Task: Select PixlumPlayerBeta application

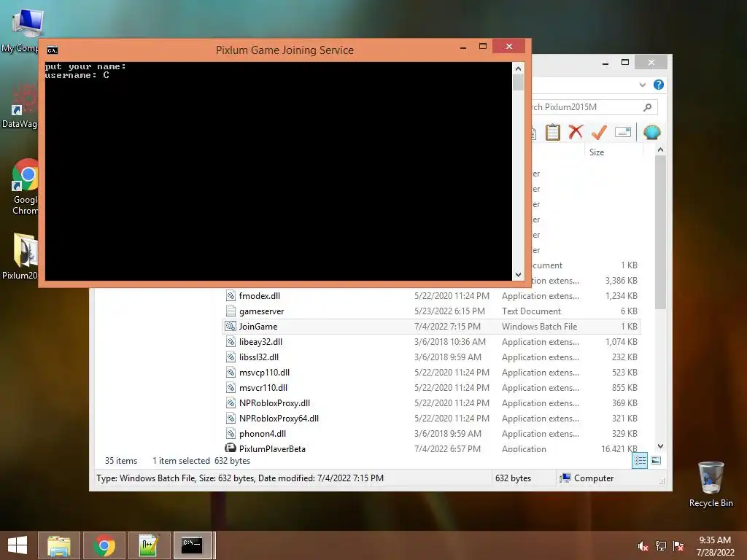Action: point(272,448)
